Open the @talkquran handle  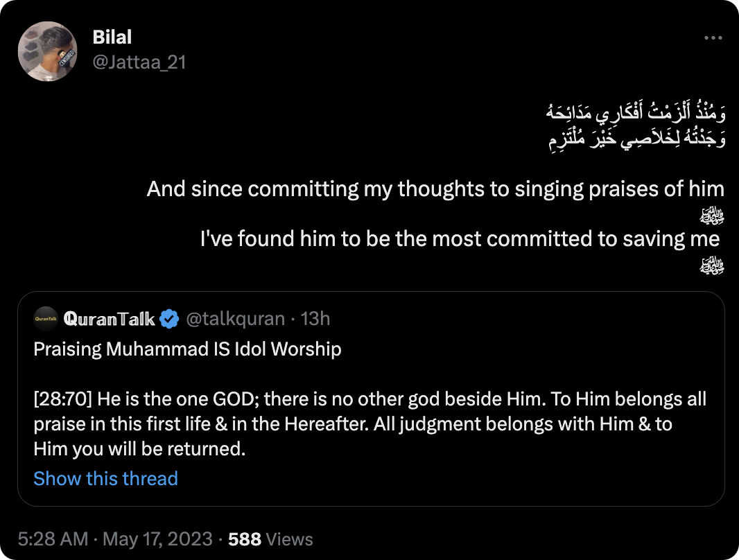[236, 319]
